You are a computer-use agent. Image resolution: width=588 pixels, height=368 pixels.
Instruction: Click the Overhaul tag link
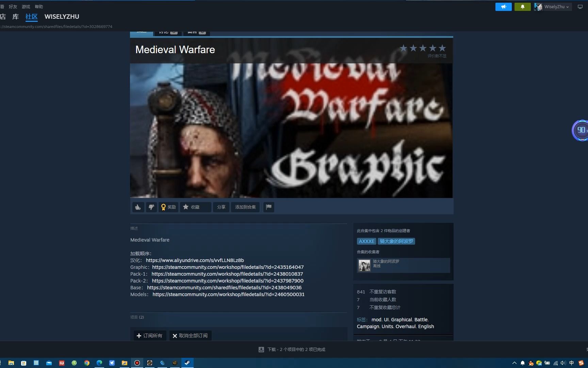point(406,326)
